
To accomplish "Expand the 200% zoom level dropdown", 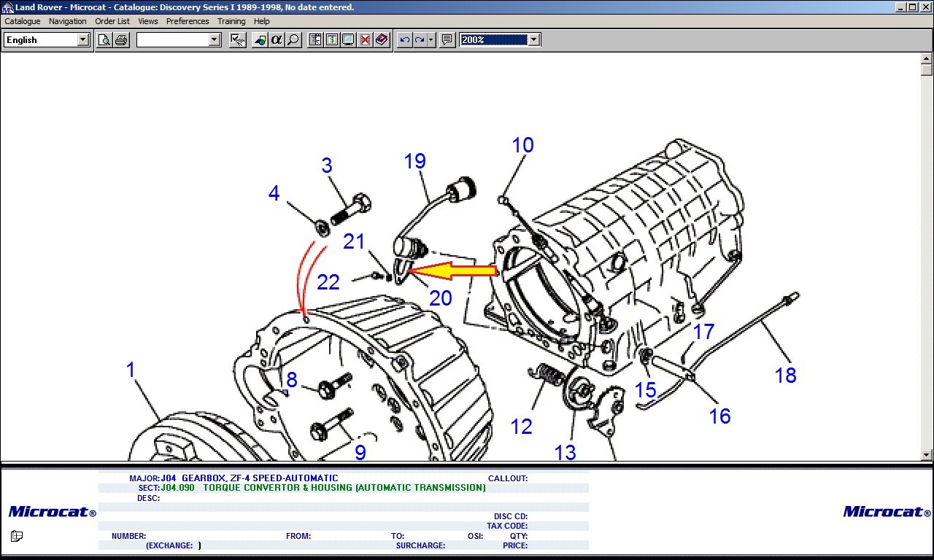I will point(534,39).
